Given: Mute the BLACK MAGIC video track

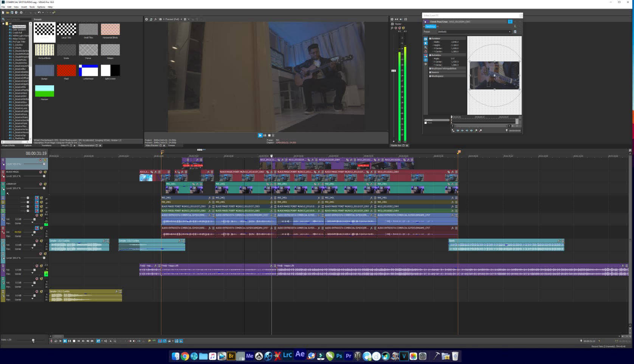Looking at the screenshot, I should click(x=40, y=172).
